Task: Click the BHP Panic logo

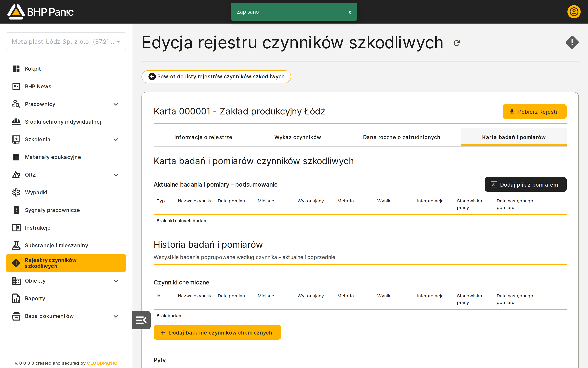Action: coord(40,12)
